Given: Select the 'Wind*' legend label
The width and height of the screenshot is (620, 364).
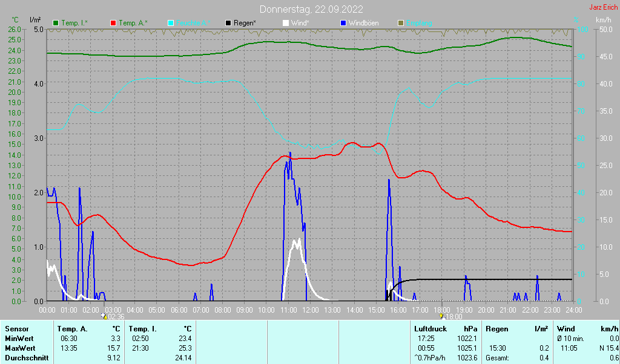Looking at the screenshot, I should coord(300,24).
